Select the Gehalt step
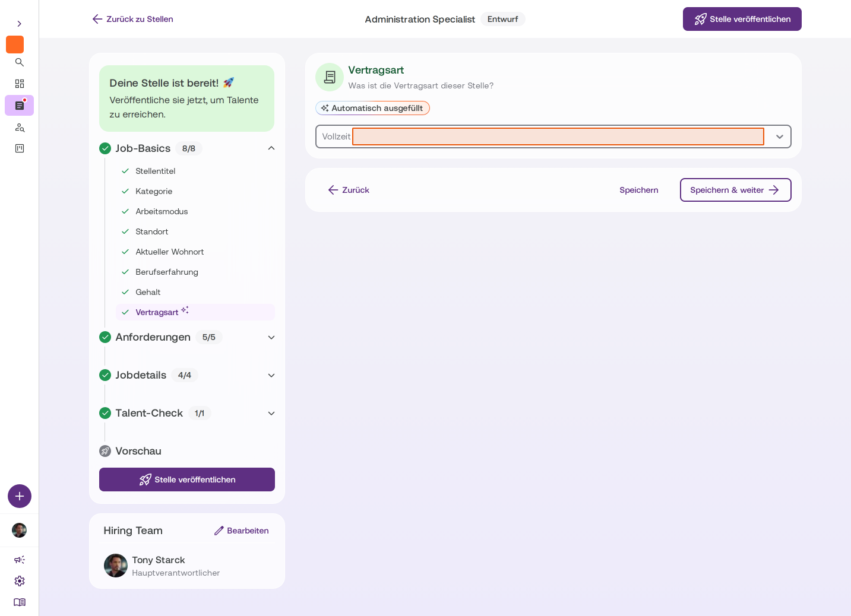 [148, 292]
